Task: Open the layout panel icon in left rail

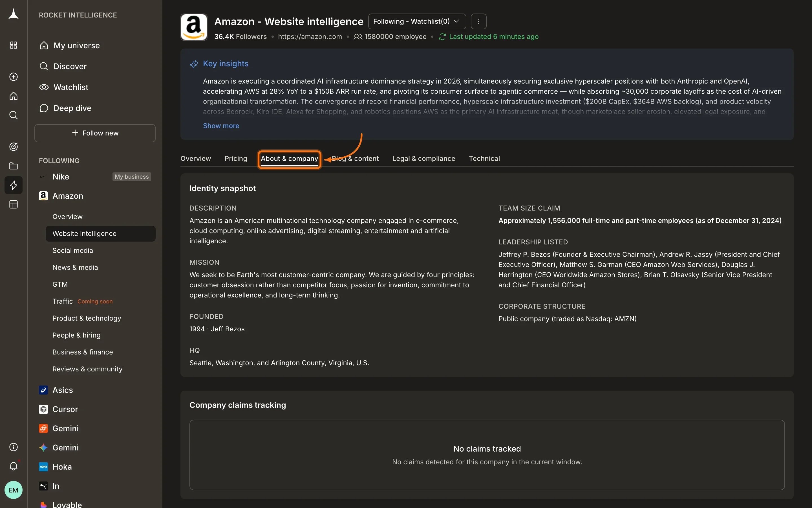Action: point(14,204)
